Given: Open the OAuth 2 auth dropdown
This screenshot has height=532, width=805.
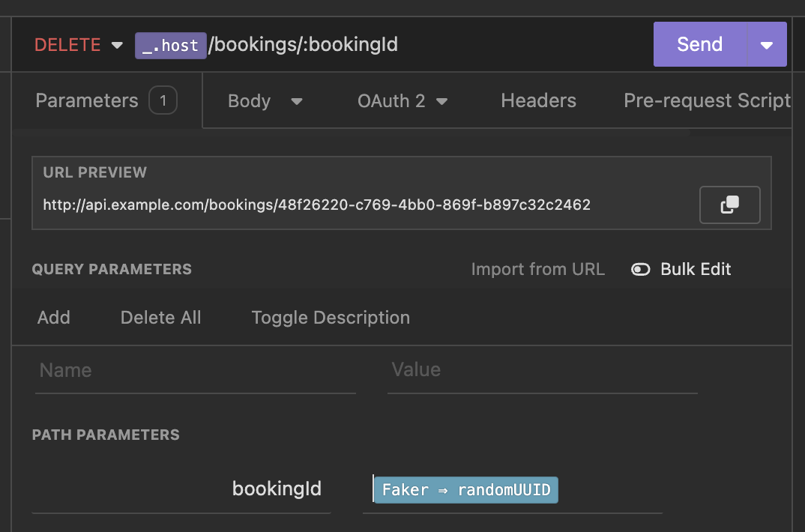Looking at the screenshot, I should pyautogui.click(x=402, y=101).
